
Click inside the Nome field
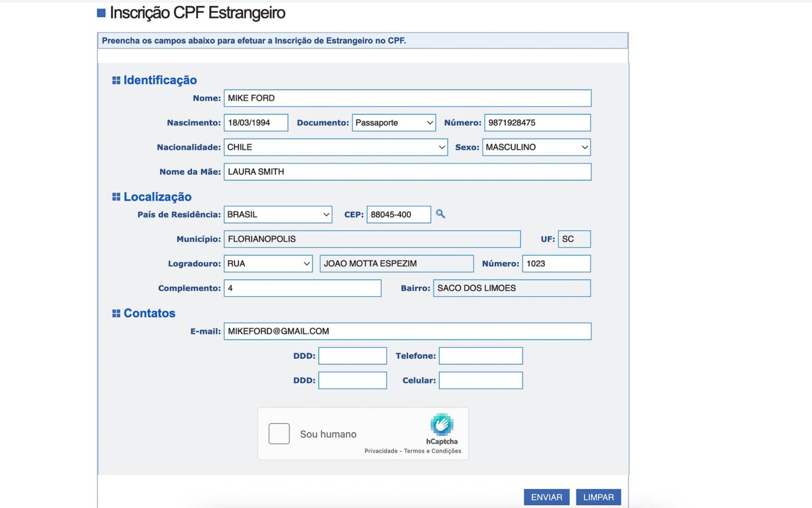point(407,98)
